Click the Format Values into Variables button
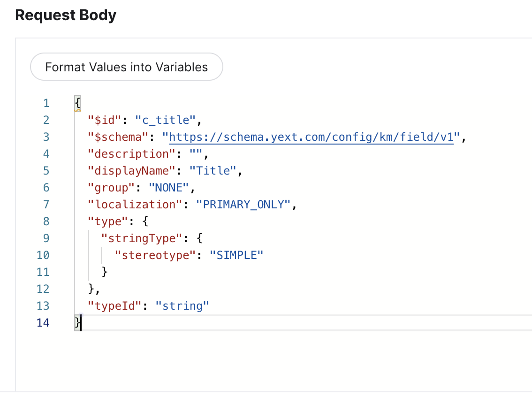Screen dimensions: 532x397 (x=126, y=67)
